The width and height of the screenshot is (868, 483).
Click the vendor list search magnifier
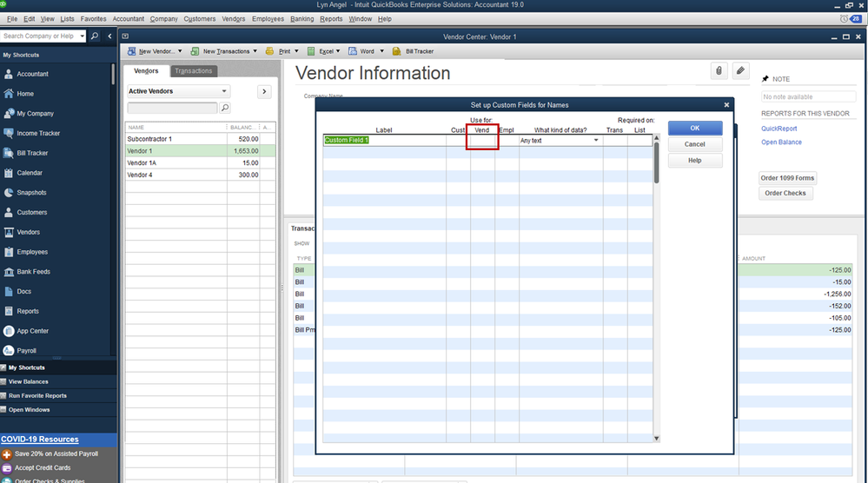tap(225, 108)
